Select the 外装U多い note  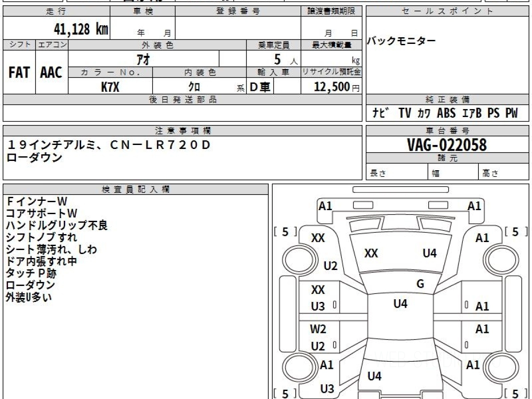click(29, 297)
